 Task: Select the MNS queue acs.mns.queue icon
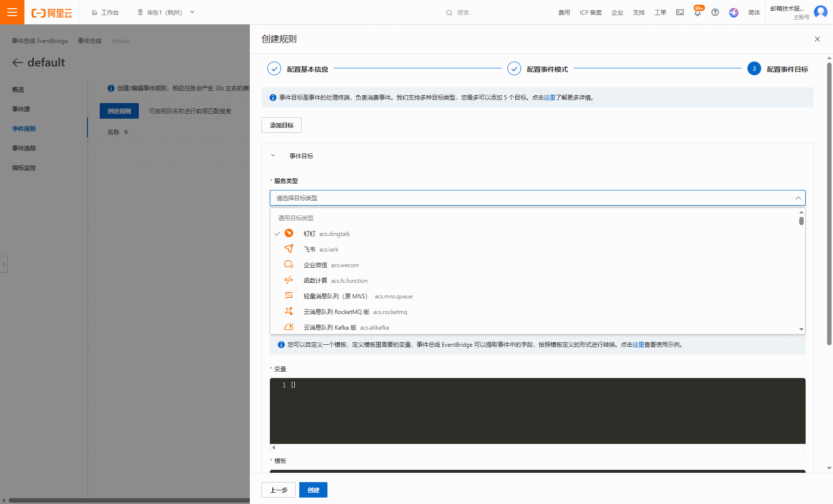[x=289, y=296]
